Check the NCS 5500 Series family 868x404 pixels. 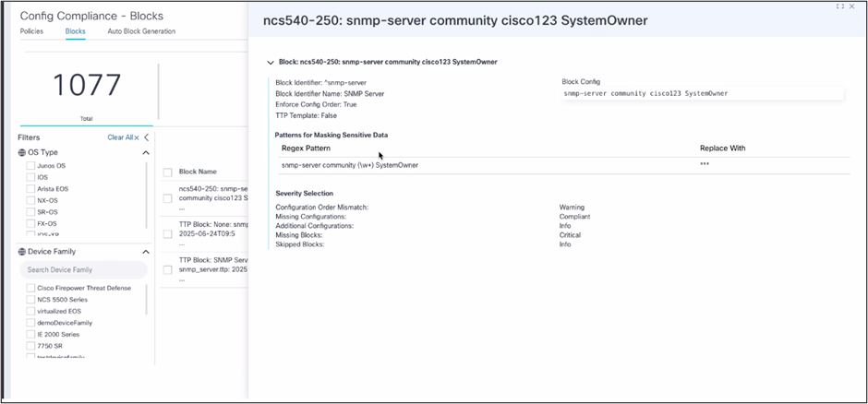(30, 300)
